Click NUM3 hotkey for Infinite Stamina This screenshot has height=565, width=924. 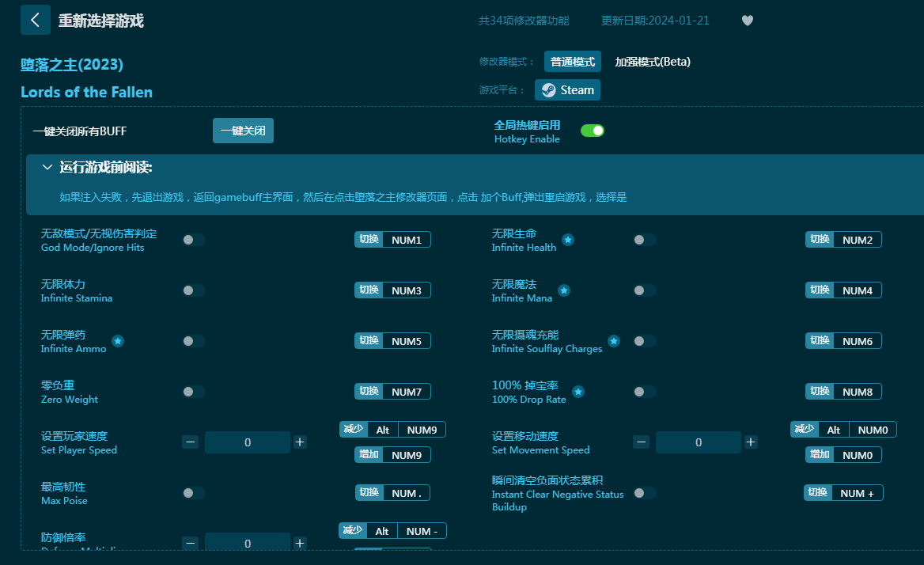point(392,290)
